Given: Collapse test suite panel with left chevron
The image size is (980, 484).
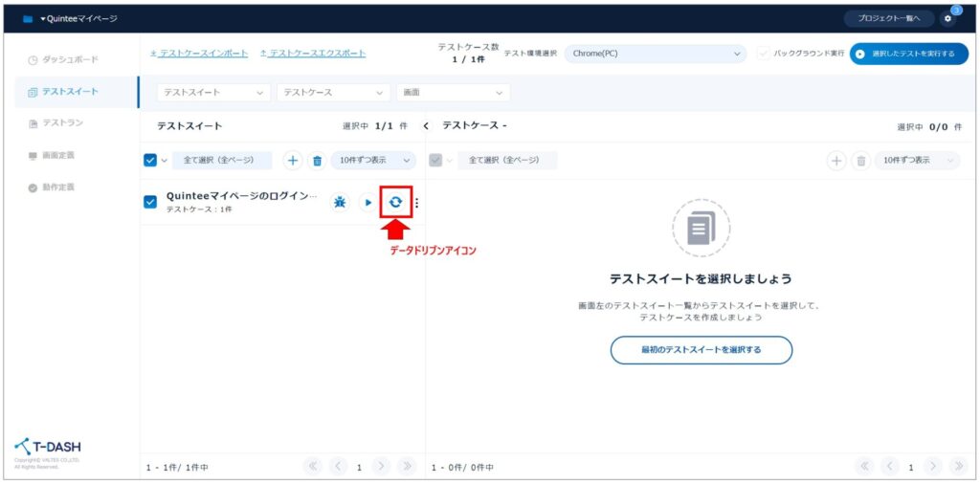Looking at the screenshot, I should pyautogui.click(x=427, y=126).
